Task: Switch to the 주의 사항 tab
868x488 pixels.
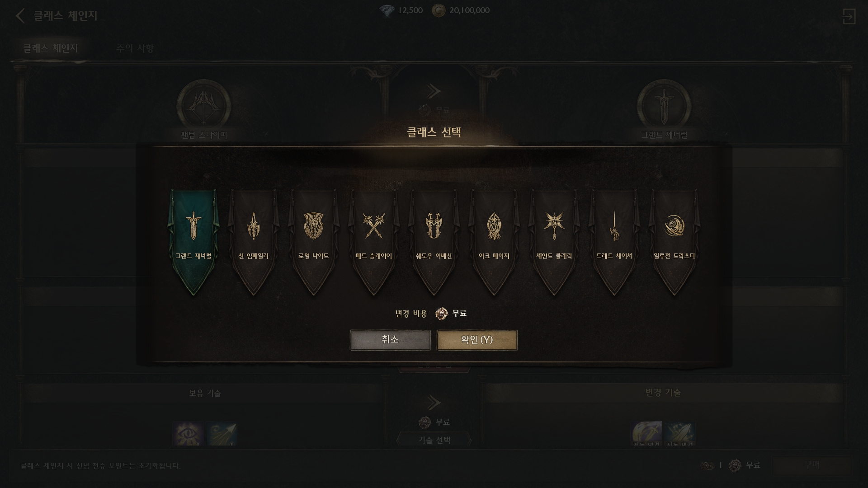Action: click(x=135, y=48)
